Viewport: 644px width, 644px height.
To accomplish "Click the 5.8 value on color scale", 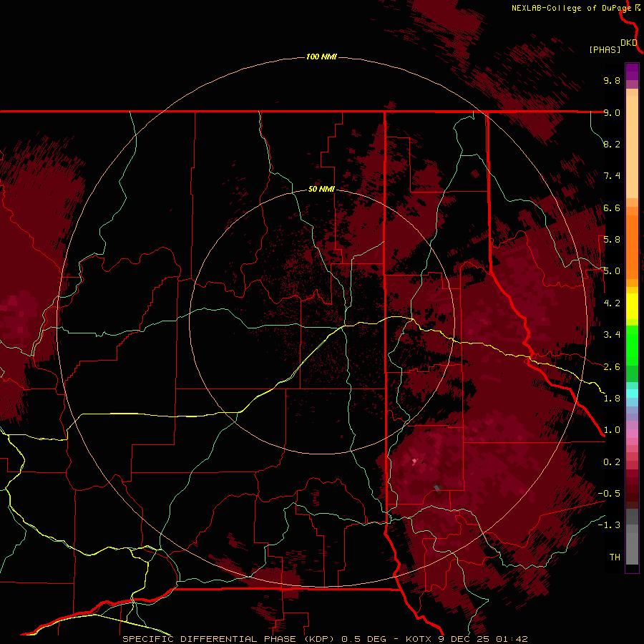I will click(612, 240).
